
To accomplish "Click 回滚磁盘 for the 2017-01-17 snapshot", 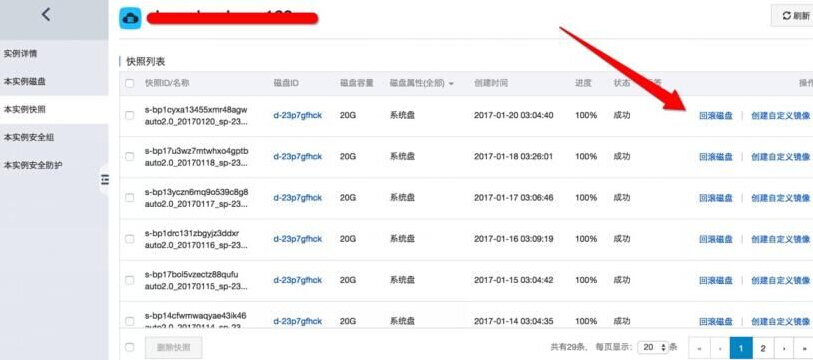I will 716,198.
